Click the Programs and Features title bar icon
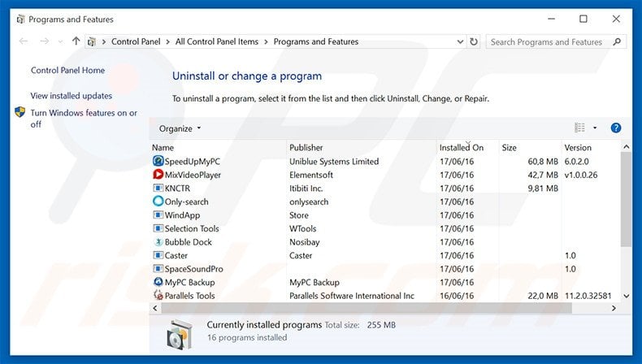This screenshot has width=642, height=364. pos(20,19)
